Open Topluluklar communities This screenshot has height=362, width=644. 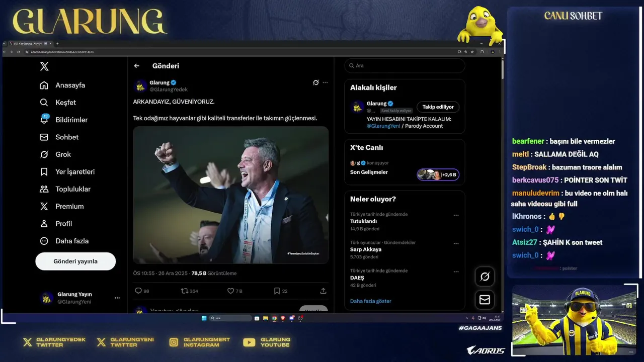tap(65, 189)
